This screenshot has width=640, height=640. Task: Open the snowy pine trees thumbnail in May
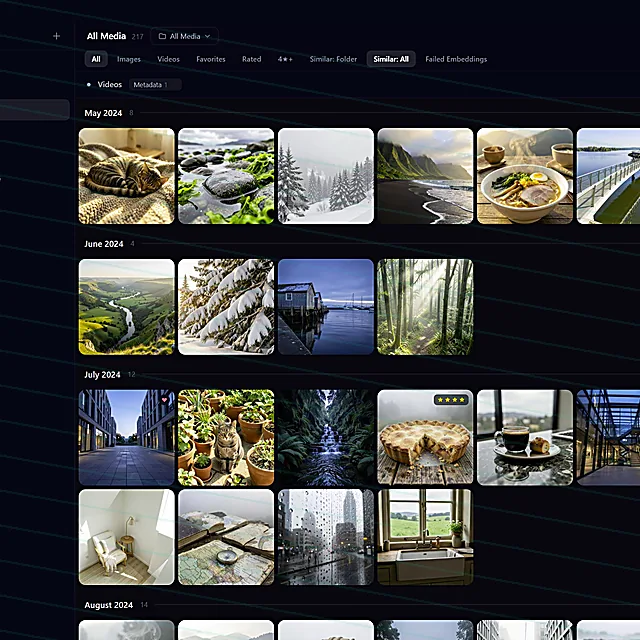pyautogui.click(x=326, y=176)
